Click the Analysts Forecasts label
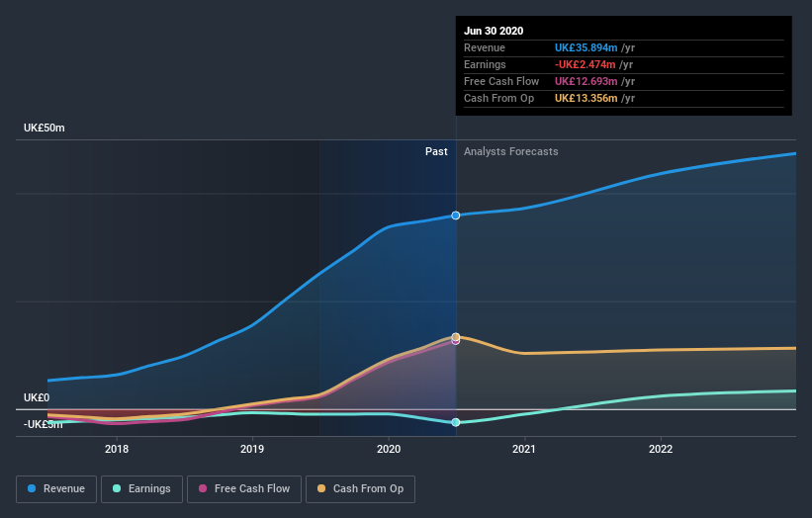 point(511,151)
